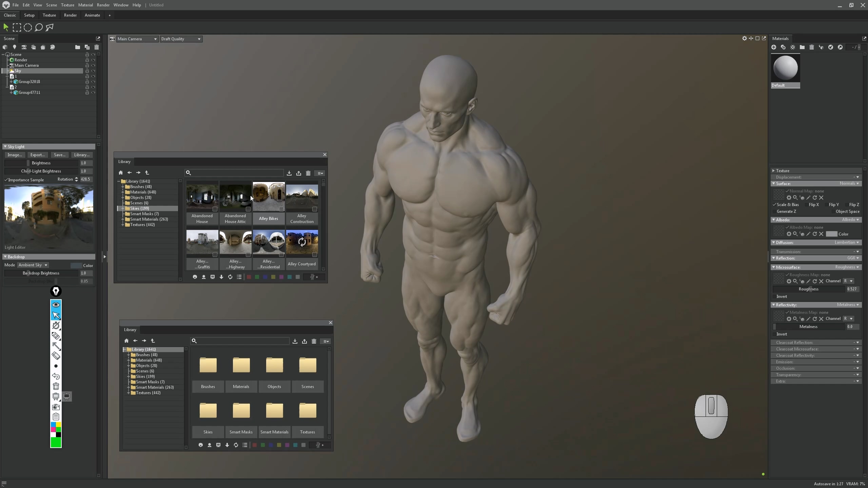Click the Export... button in Sky Light
The width and height of the screenshot is (868, 488).
37,155
